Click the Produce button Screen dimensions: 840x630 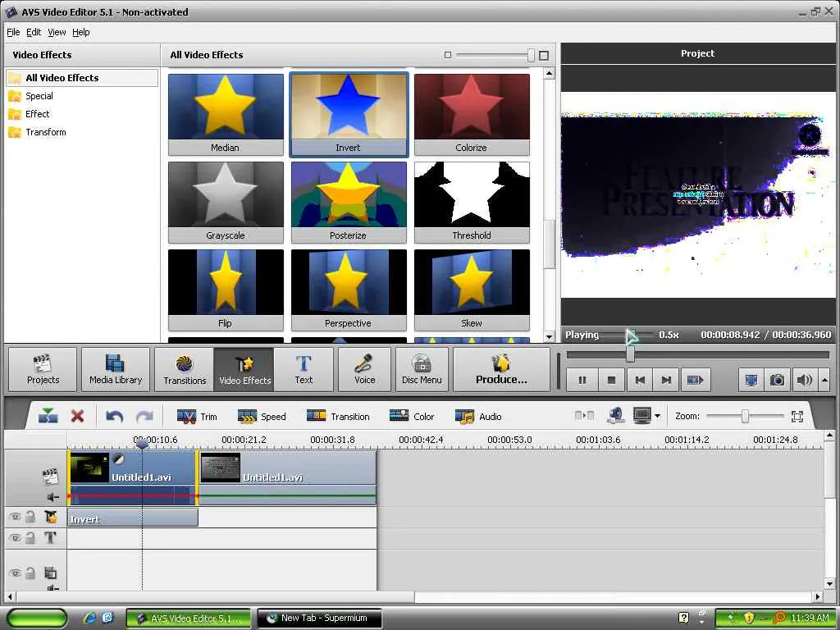501,370
